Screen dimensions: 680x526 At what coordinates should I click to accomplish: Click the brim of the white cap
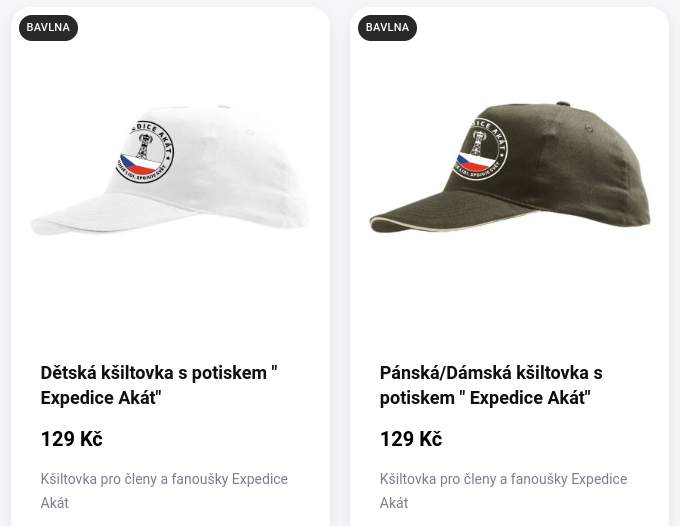[108, 215]
